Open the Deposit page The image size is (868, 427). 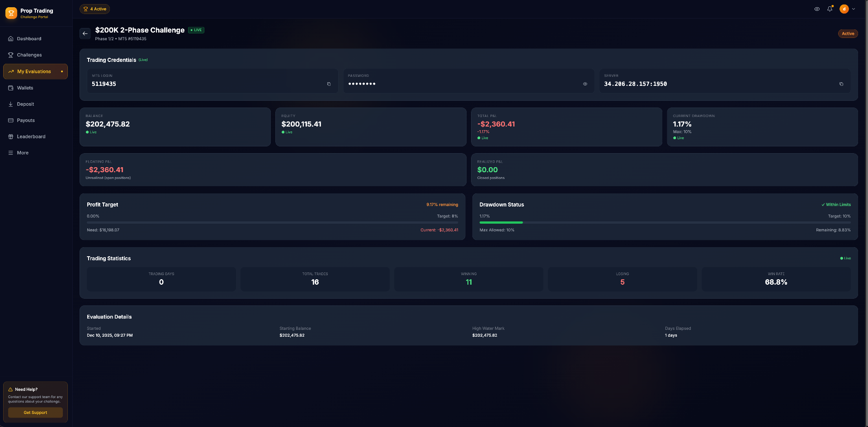coord(25,104)
